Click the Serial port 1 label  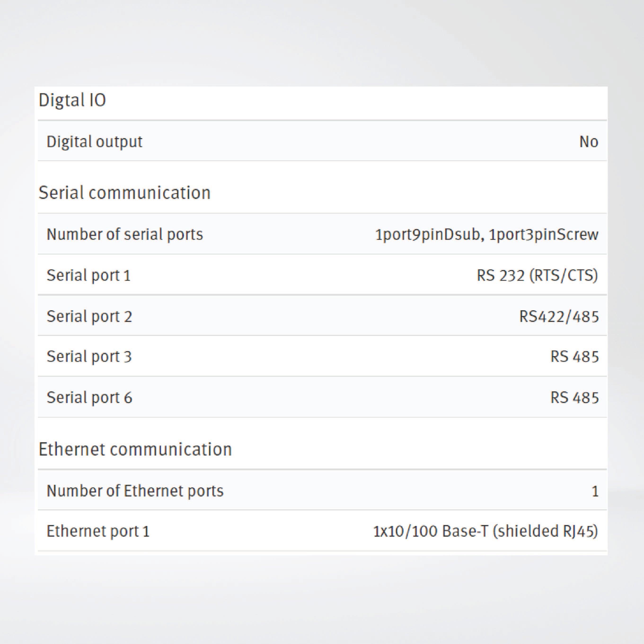tap(88, 275)
